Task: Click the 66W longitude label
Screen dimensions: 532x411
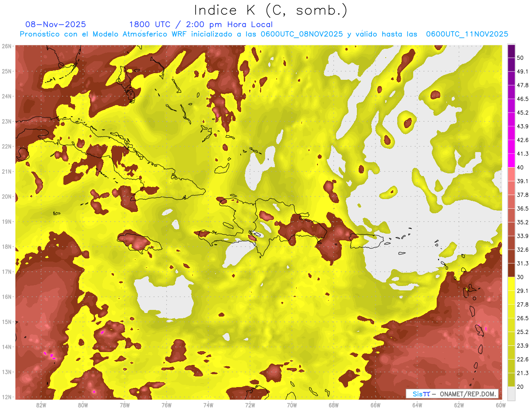Action: (375, 405)
